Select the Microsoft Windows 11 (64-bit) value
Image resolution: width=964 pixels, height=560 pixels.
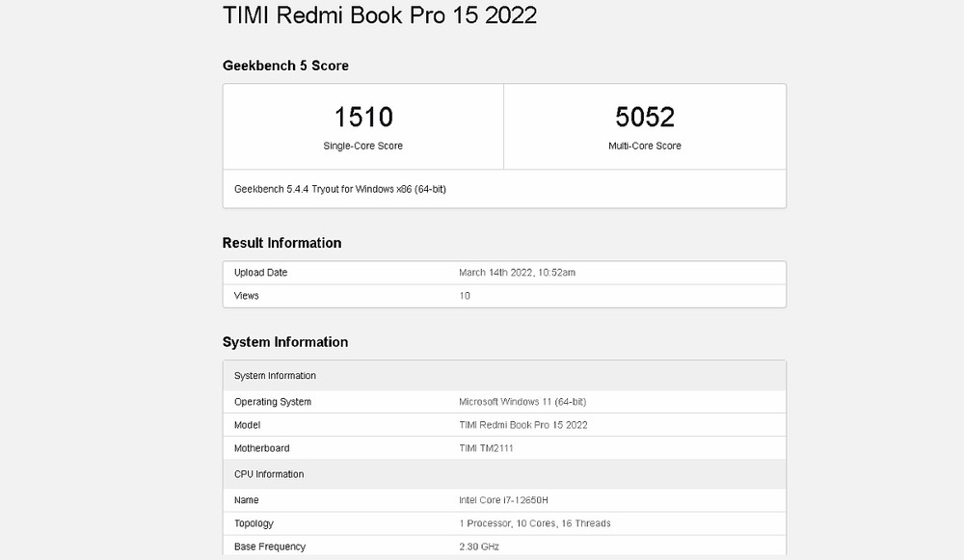[522, 401]
